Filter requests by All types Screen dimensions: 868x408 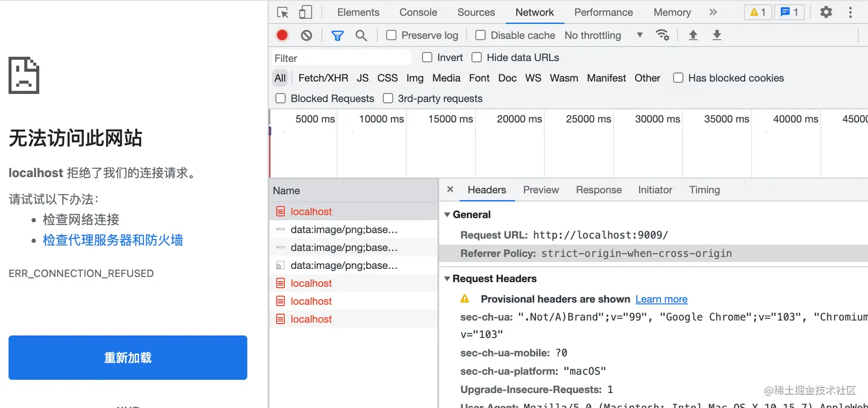click(280, 78)
